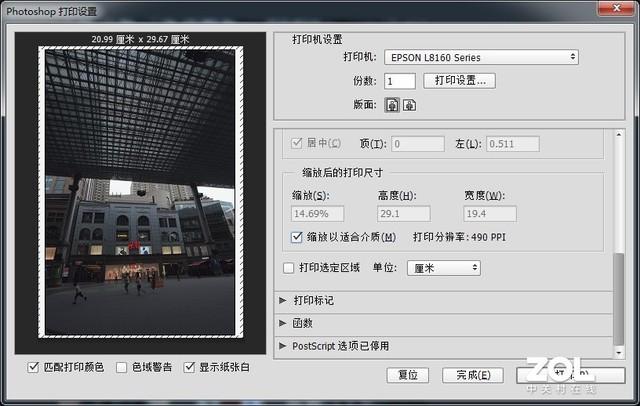Toggle 匹配打印颜色 checkbox
640x406 pixels.
click(x=37, y=368)
